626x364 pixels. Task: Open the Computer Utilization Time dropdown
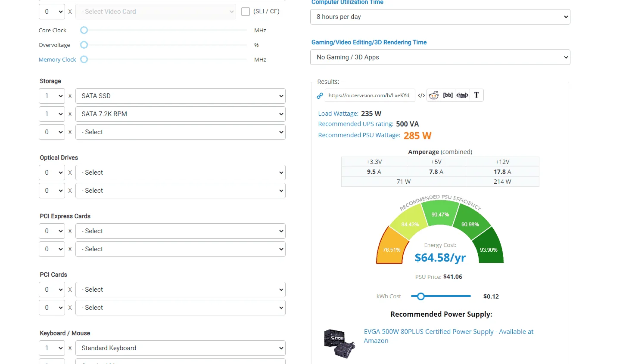click(440, 17)
